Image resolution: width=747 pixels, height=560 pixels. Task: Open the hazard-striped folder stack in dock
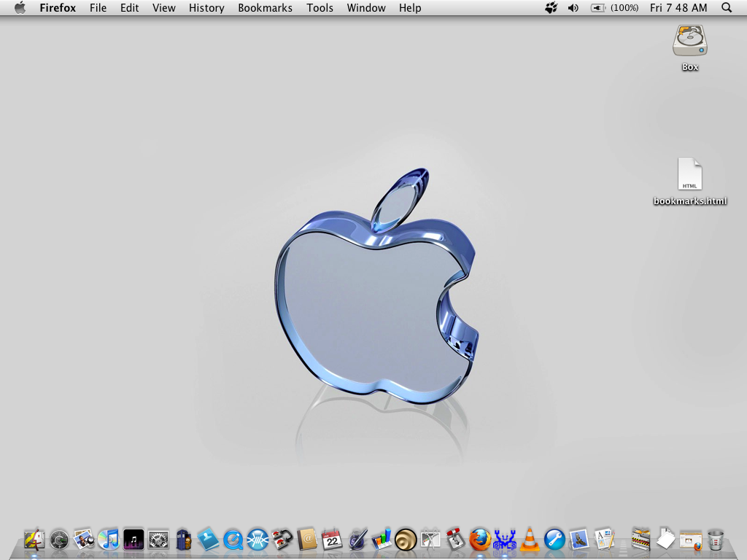tap(640, 540)
